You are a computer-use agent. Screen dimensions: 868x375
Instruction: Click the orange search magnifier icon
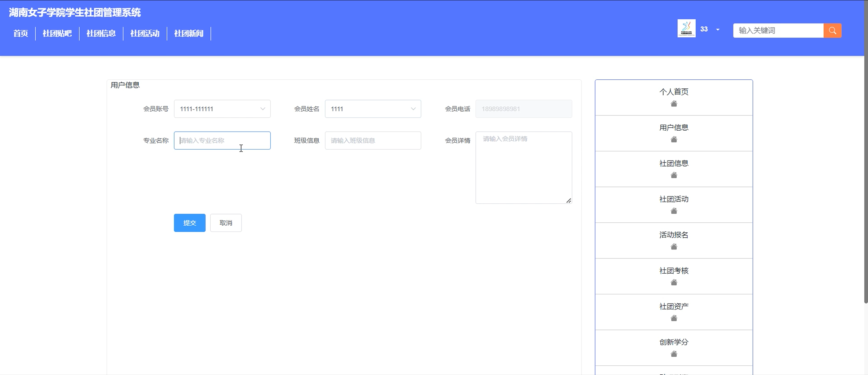tap(832, 31)
